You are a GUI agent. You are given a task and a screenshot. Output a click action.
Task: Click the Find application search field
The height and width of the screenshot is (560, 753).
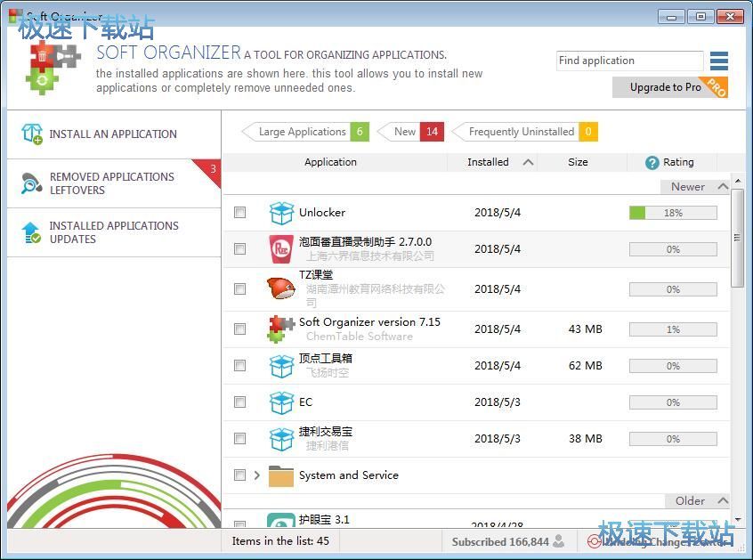(x=629, y=61)
